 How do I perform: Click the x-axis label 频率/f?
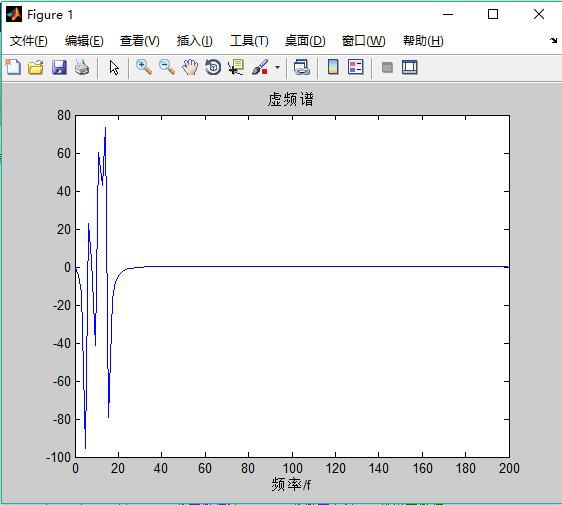tap(291, 485)
